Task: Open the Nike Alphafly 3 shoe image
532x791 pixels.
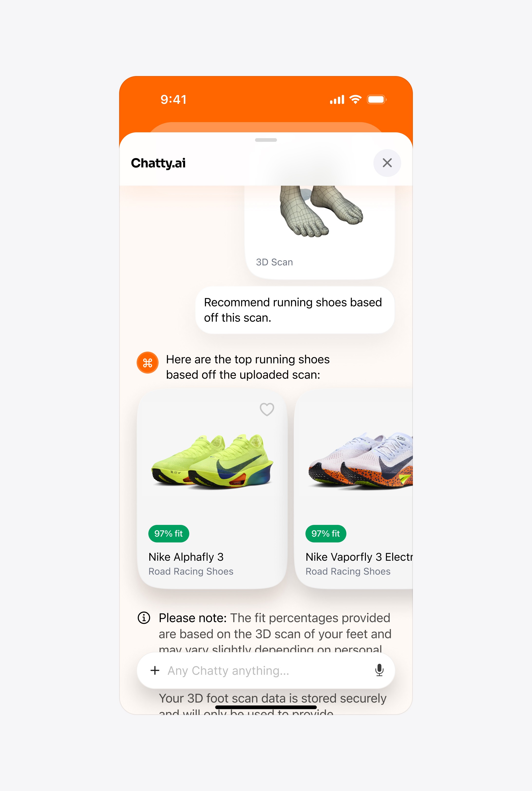Action: pos(212,462)
